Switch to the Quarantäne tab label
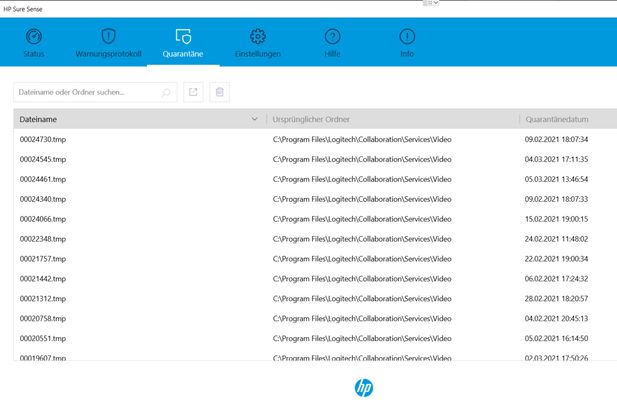This screenshot has width=617, height=407. pos(183,54)
